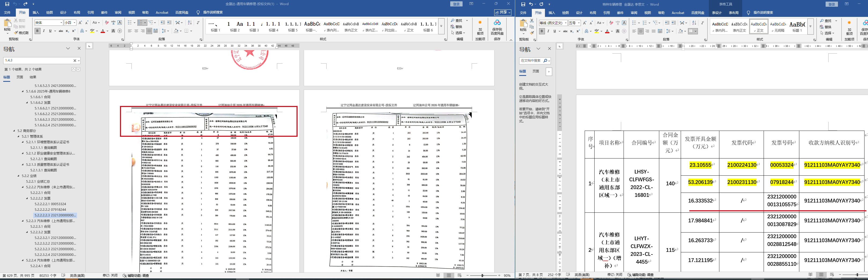The width and height of the screenshot is (868, 280).
Task: Redo the last action in left Word window
Action: coord(25,4)
